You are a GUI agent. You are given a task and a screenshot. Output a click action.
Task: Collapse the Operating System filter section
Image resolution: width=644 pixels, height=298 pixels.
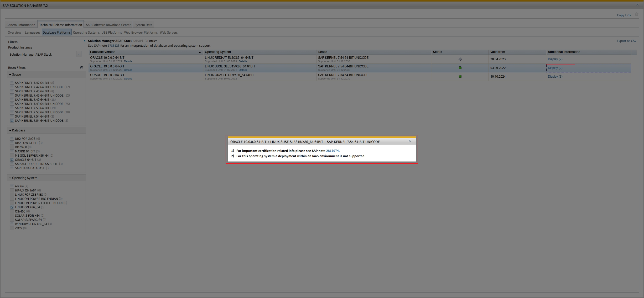10,178
